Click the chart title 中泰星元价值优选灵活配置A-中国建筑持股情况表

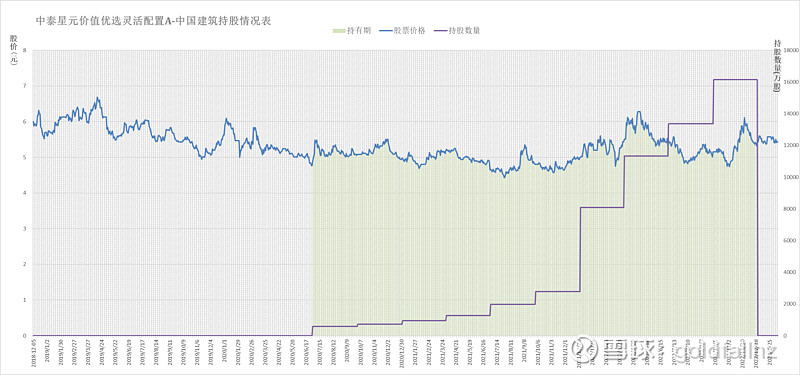tap(155, 21)
